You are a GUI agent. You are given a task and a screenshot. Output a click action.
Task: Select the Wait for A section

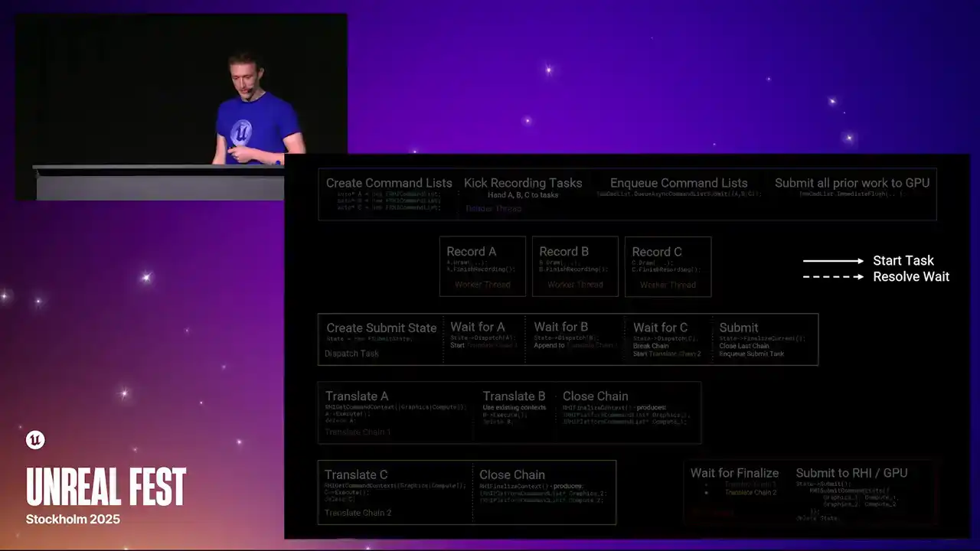[484, 339]
